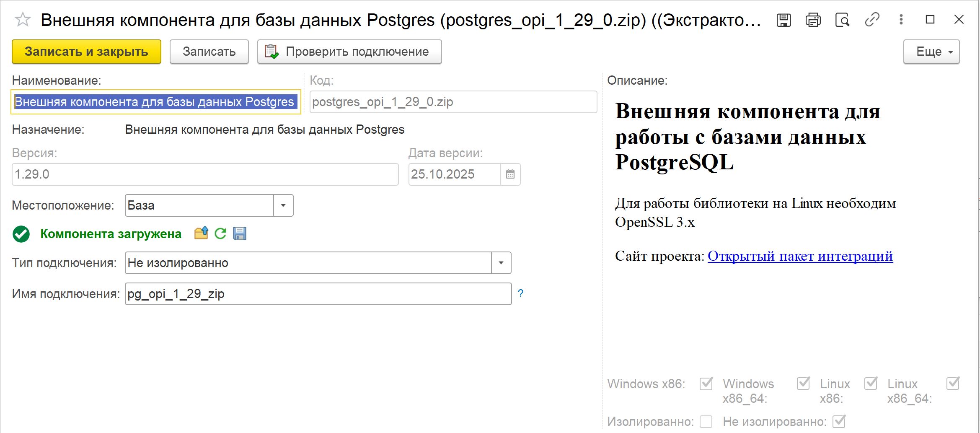Screen dimensions: 980x433
Task: Open the preview icon in title bar
Action: click(842, 20)
